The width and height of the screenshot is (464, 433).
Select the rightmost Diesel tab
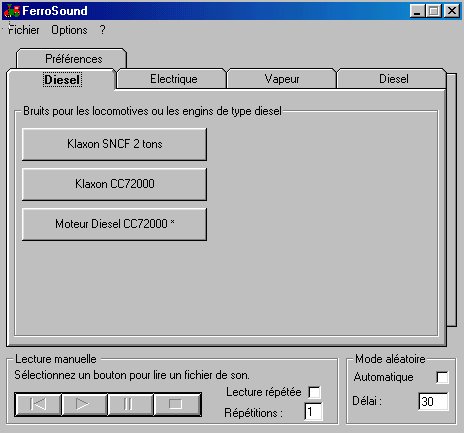coord(392,79)
